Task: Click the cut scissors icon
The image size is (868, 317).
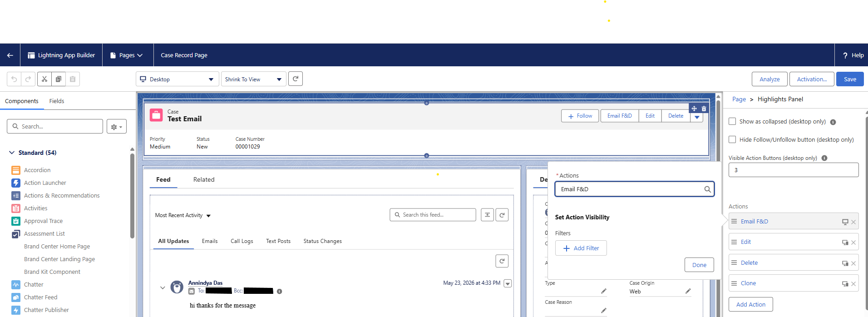Action: (x=44, y=79)
